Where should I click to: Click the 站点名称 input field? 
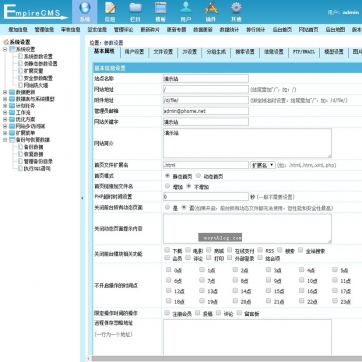pos(206,79)
